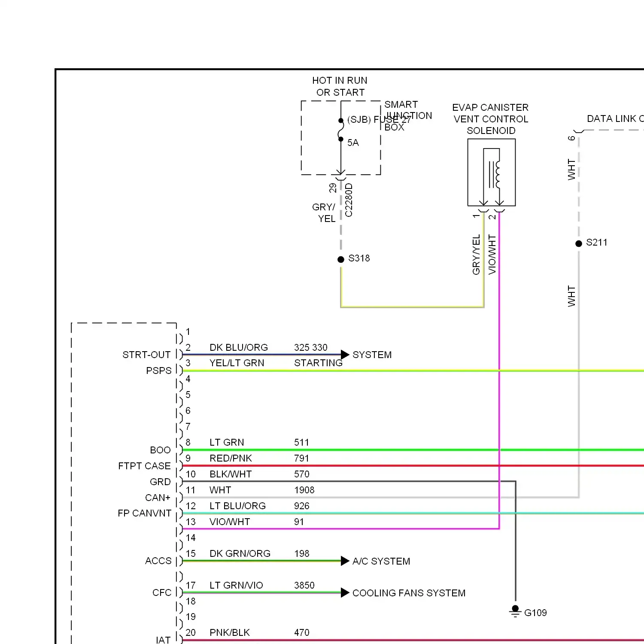Click the CAN+ pin name
Viewport: 644px width, 644px height.
point(158,498)
